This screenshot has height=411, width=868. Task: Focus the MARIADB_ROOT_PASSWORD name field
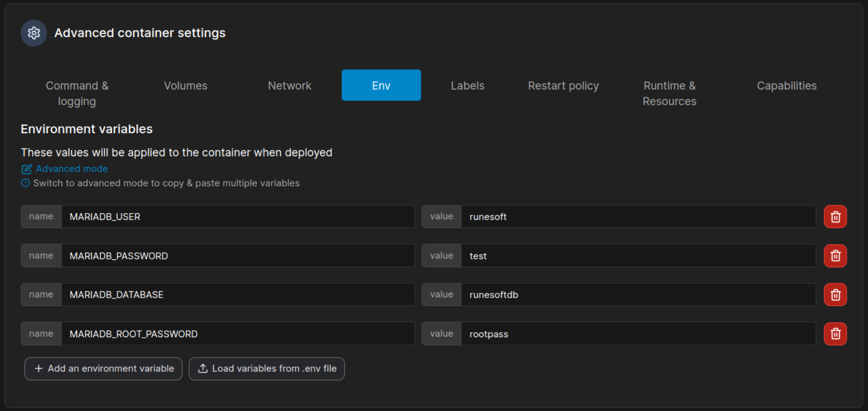[238, 334]
